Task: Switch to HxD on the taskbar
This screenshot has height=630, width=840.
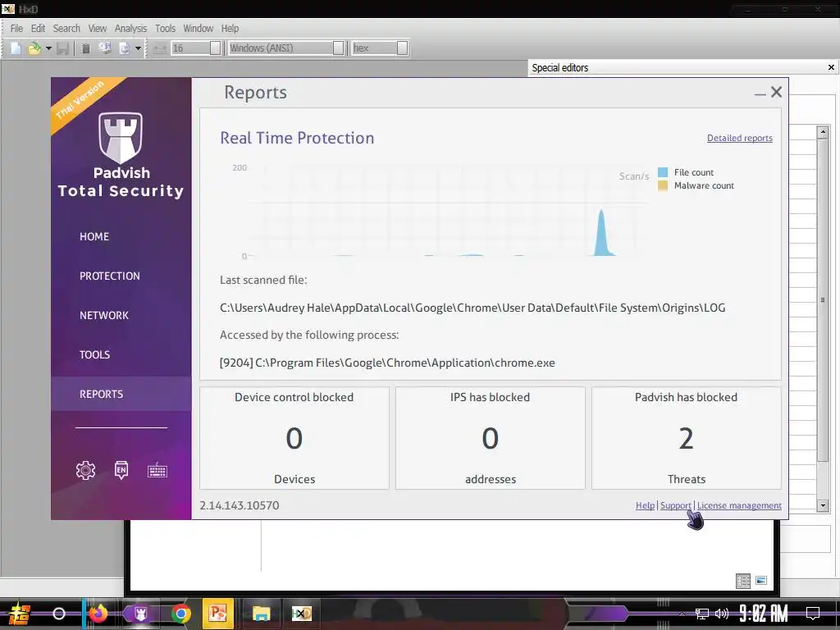Action: (x=302, y=614)
